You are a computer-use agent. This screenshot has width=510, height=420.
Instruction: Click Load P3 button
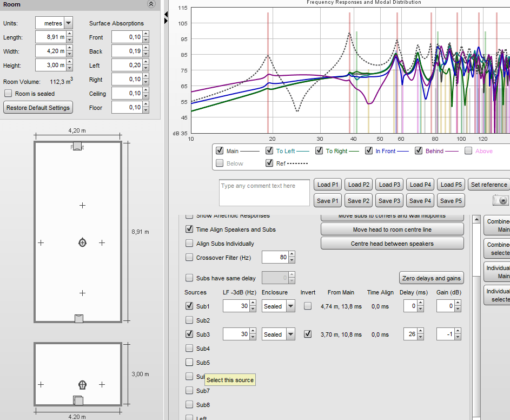pos(389,185)
